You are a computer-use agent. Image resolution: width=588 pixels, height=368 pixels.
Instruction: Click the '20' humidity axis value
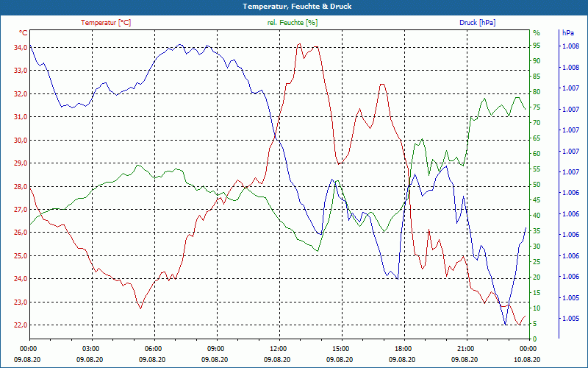tap(537, 277)
